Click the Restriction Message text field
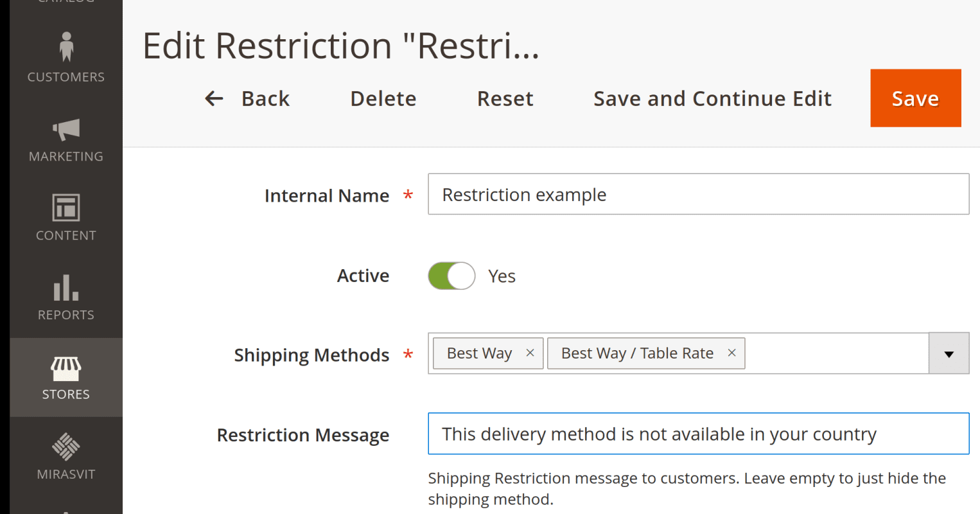 tap(699, 434)
